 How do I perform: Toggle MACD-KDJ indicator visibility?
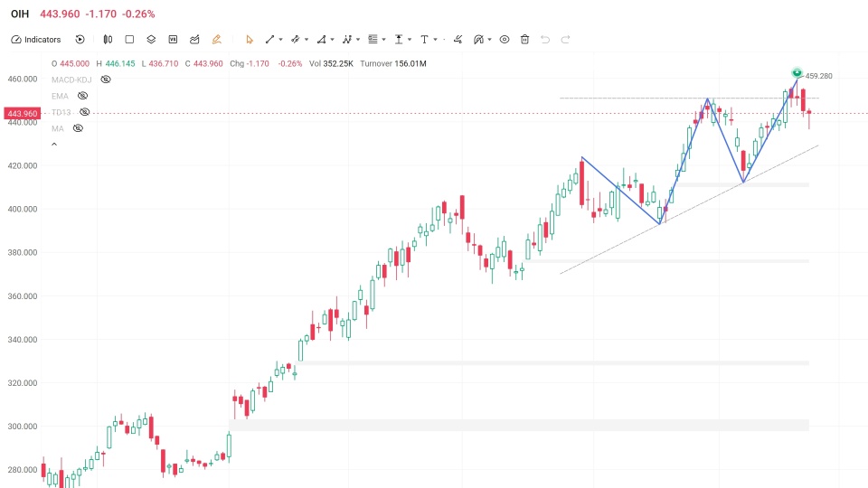106,80
